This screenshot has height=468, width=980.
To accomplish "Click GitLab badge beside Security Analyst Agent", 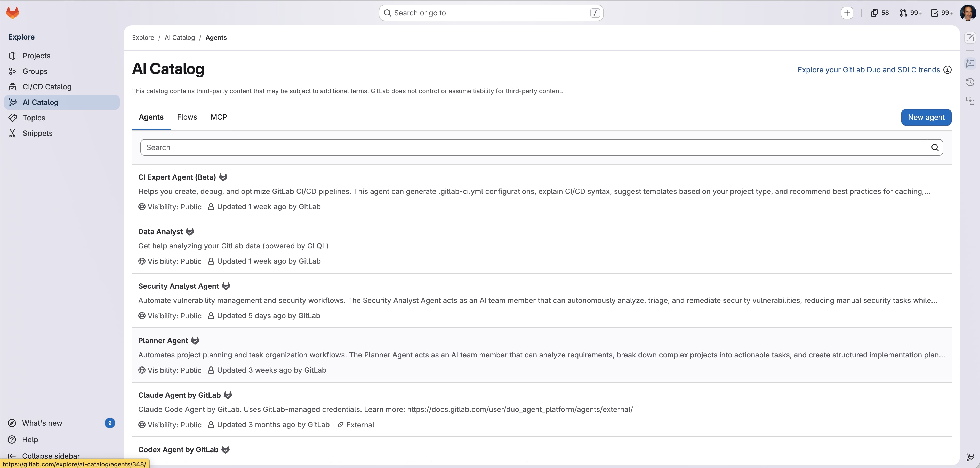I will pos(226,286).
